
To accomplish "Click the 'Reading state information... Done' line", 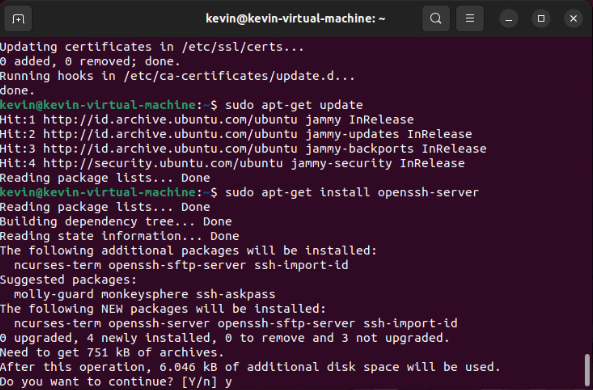I will pyautogui.click(x=120, y=236).
